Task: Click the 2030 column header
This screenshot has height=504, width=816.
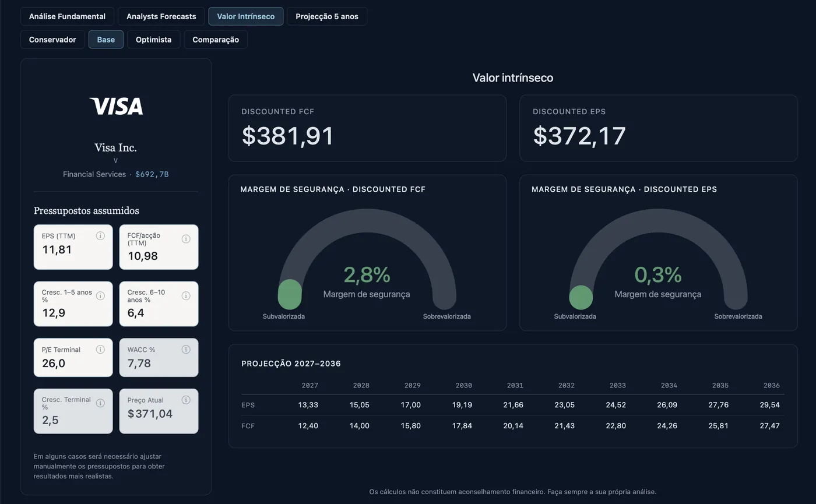Action: point(464,385)
